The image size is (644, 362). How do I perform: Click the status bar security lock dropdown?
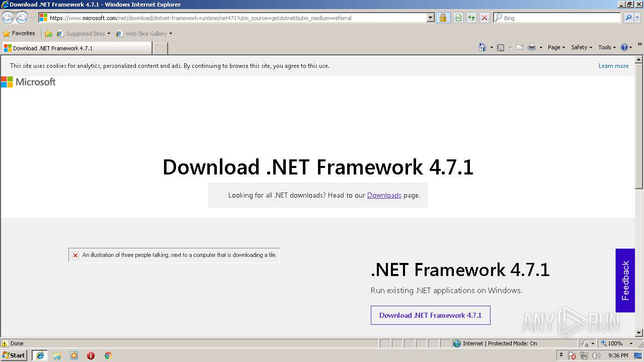coord(588,343)
